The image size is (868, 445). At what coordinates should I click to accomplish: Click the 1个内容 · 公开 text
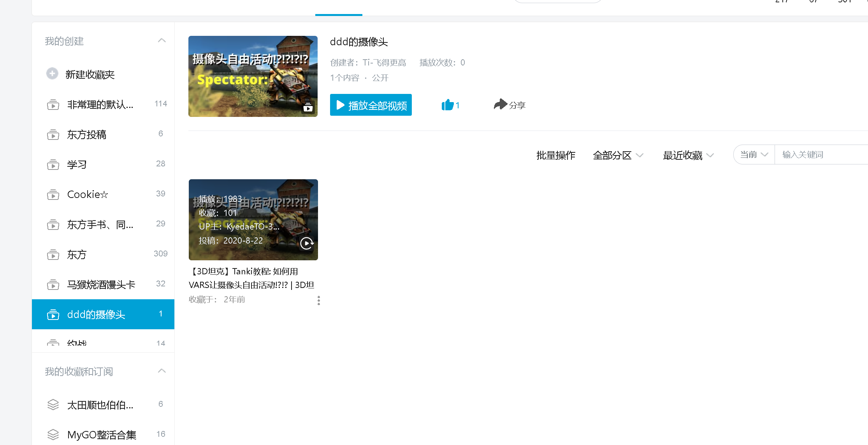point(359,78)
